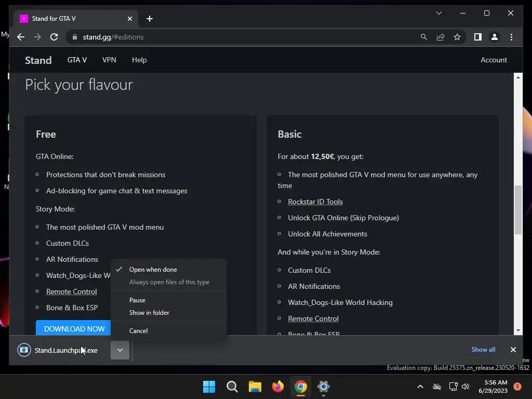
Task: Open taskbar Search
Action: pyautogui.click(x=232, y=387)
